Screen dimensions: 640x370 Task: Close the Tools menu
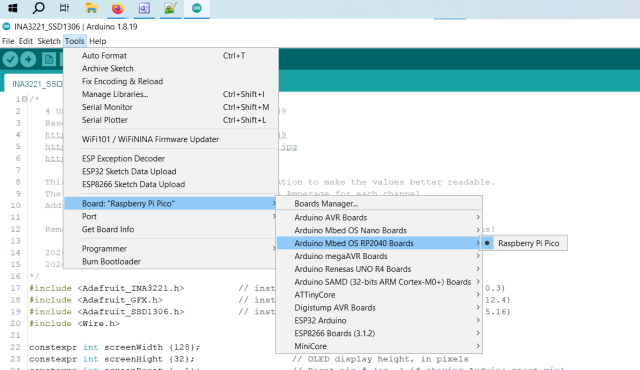click(74, 41)
